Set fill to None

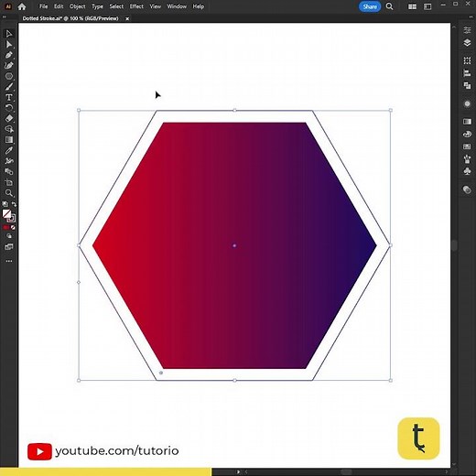13,228
